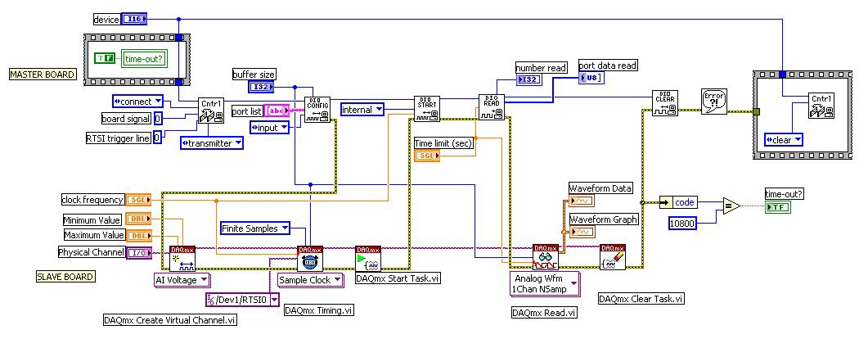Click the DIO READ node icon

coord(492,107)
